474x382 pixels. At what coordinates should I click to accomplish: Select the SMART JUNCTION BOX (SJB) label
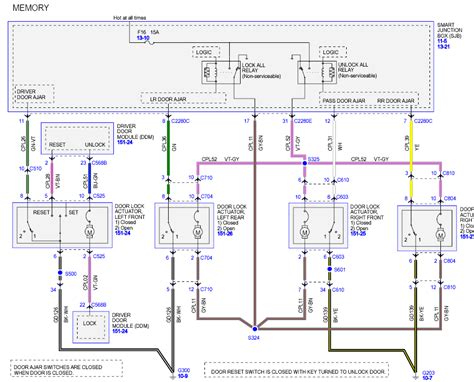click(449, 30)
